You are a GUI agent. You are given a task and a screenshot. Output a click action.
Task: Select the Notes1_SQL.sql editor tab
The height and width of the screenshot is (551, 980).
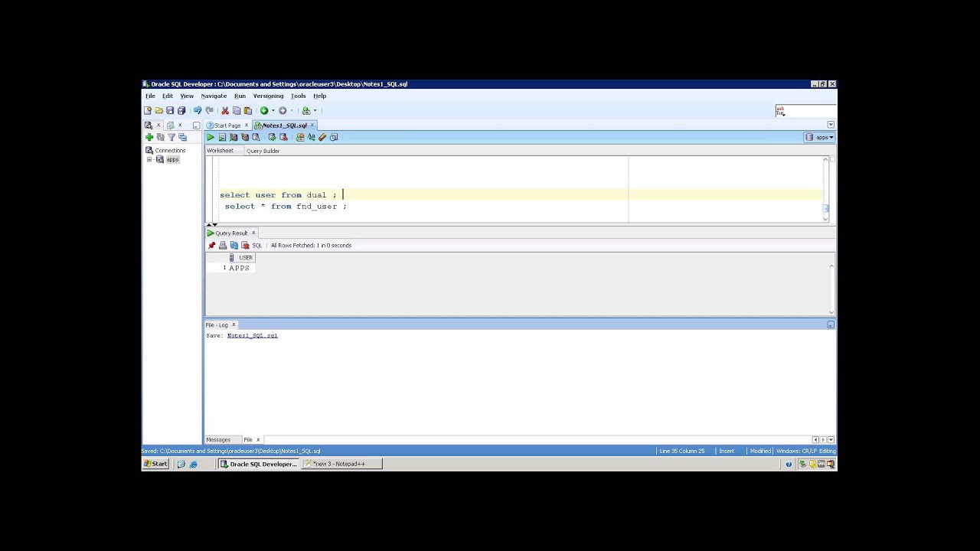click(x=284, y=125)
